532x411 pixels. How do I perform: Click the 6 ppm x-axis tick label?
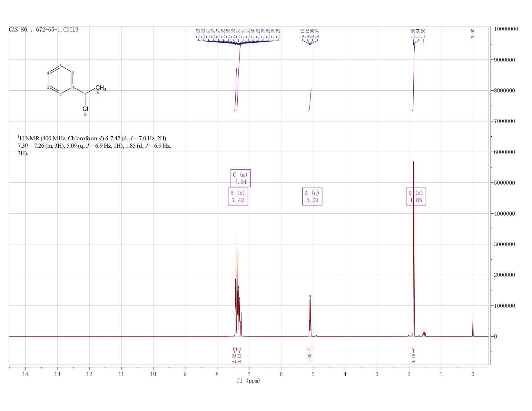tap(281, 374)
